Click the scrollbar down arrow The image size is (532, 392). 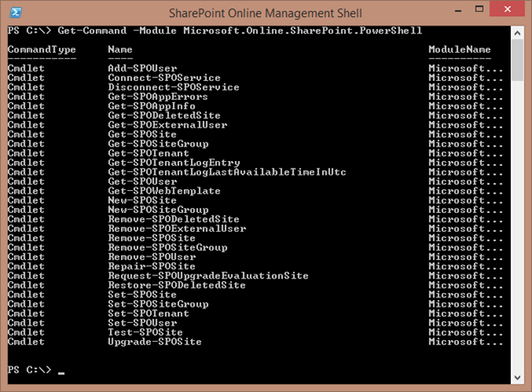click(518, 378)
